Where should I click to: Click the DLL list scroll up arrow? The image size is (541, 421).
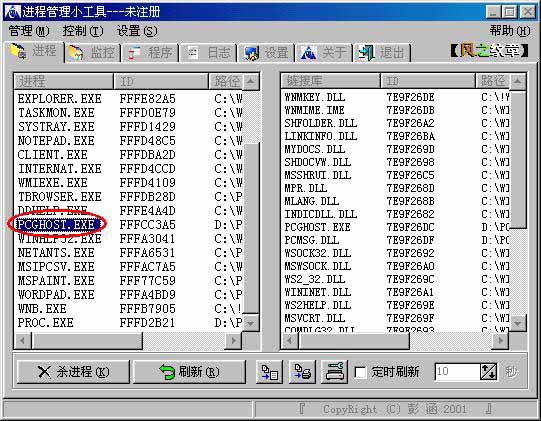tap(518, 82)
